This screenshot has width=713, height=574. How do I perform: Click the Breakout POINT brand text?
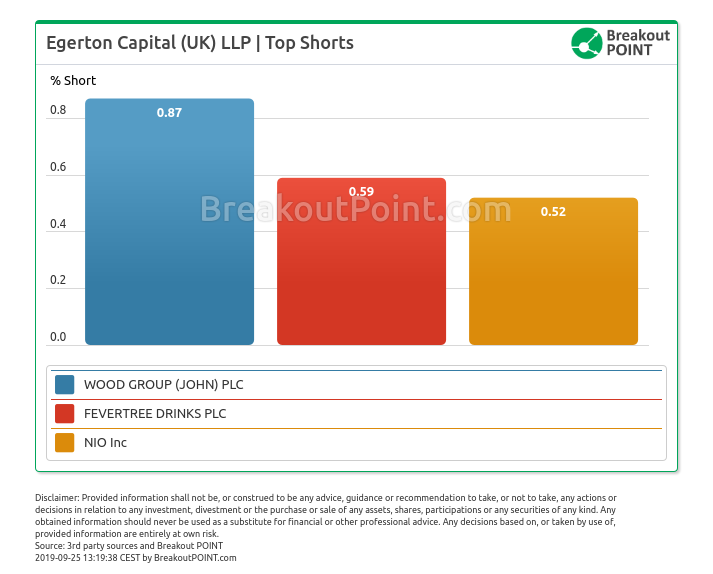tap(638, 43)
